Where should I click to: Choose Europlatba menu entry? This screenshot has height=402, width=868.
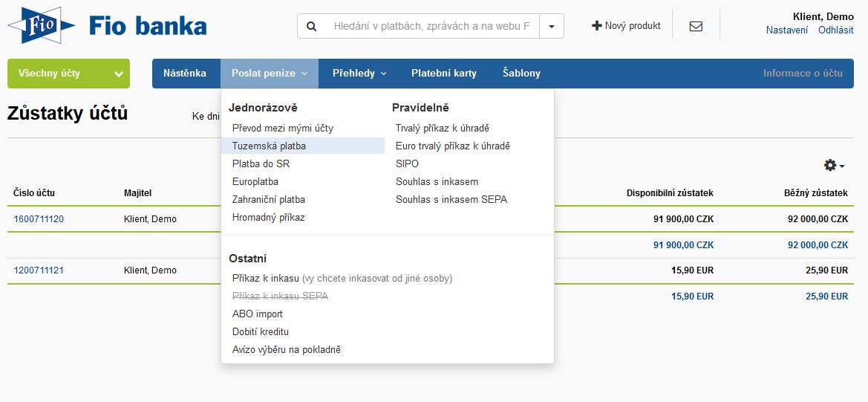[255, 181]
